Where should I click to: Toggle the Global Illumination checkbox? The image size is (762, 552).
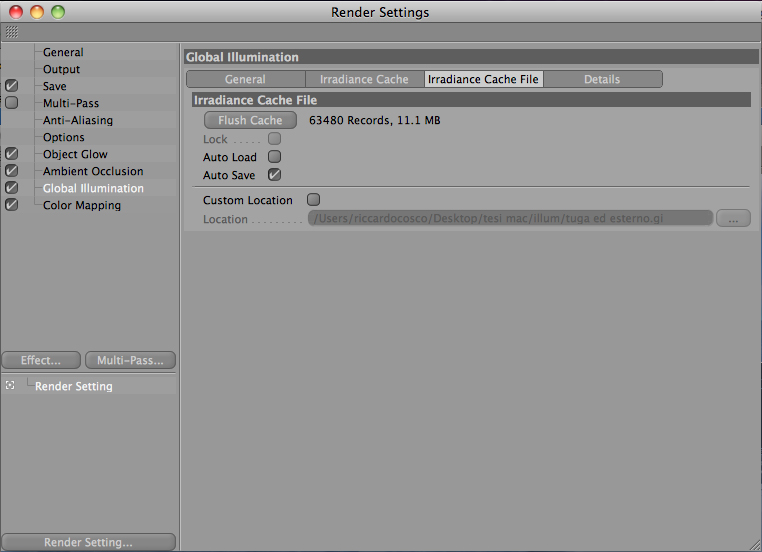[12, 188]
